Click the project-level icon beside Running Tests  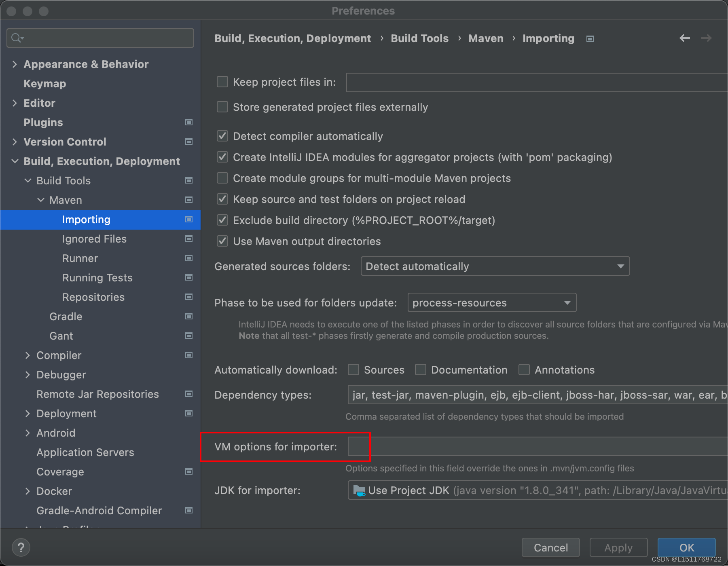tap(188, 277)
